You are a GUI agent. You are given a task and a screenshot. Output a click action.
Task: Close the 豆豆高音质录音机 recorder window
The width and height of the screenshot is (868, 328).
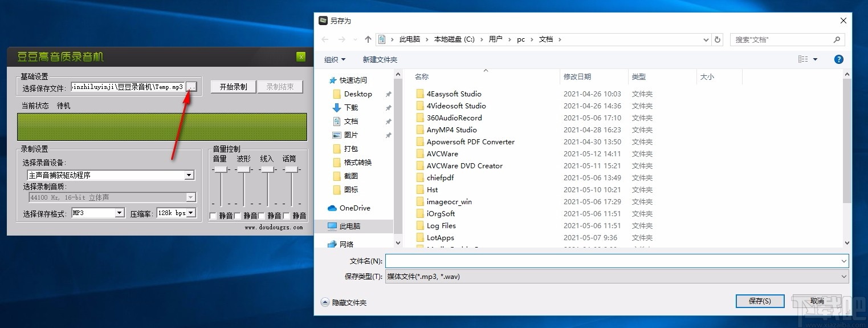coord(301,56)
